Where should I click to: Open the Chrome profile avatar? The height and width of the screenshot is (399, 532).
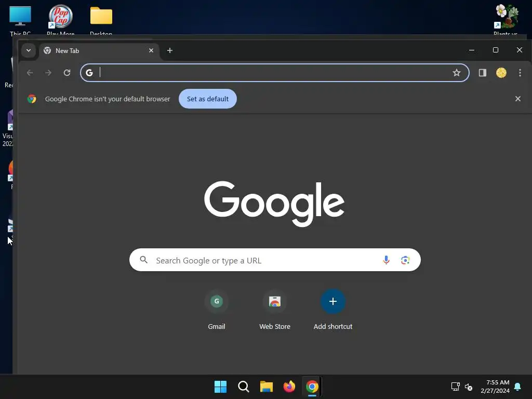tap(501, 73)
